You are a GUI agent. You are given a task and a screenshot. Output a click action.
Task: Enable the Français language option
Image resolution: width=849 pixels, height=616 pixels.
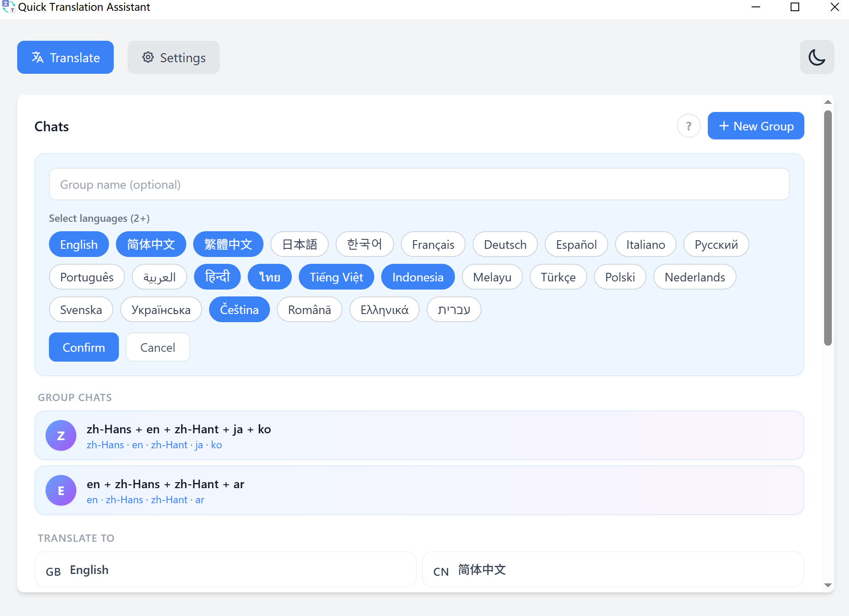tap(433, 244)
